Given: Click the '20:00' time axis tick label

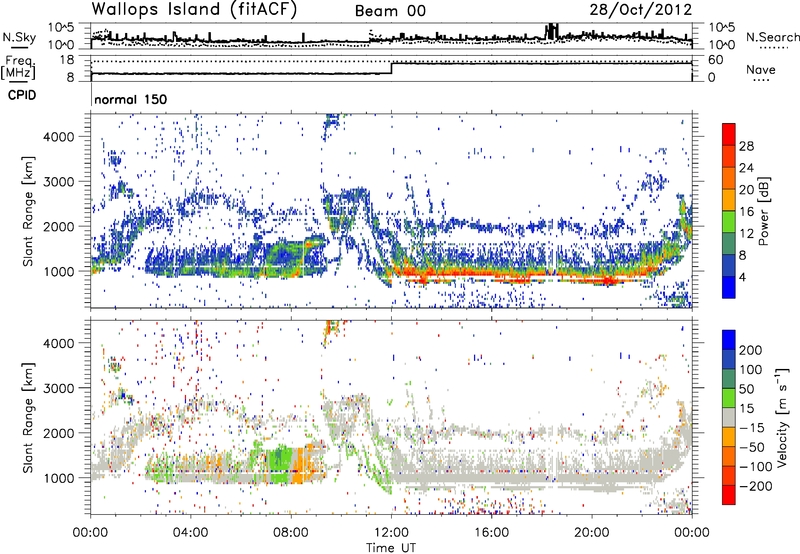Looking at the screenshot, I should click(x=592, y=533).
